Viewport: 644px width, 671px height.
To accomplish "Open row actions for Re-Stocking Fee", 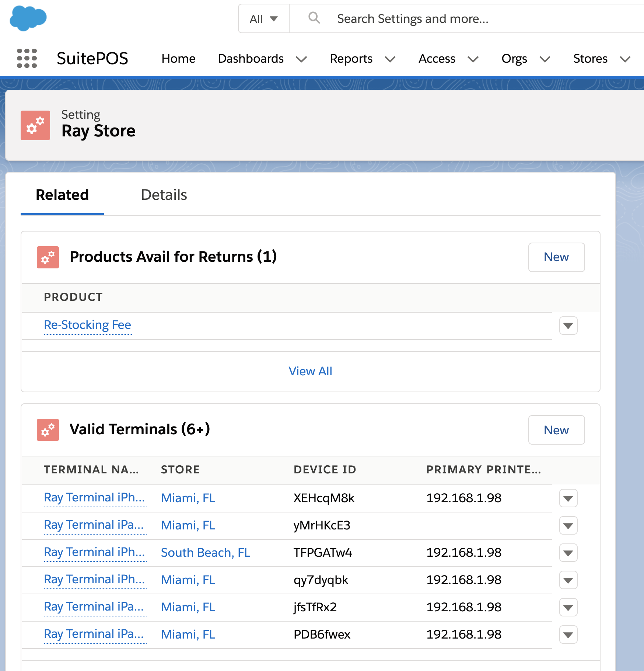I will (x=568, y=326).
